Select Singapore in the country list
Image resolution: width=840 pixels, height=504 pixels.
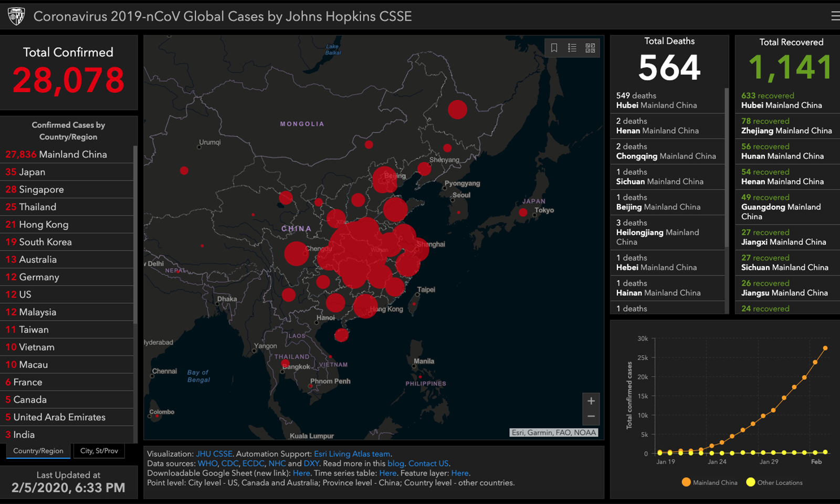(x=67, y=190)
